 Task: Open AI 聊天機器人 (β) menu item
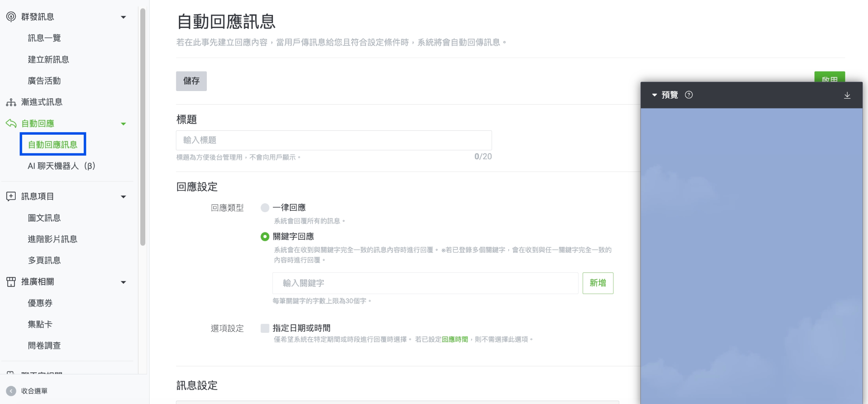[61, 166]
